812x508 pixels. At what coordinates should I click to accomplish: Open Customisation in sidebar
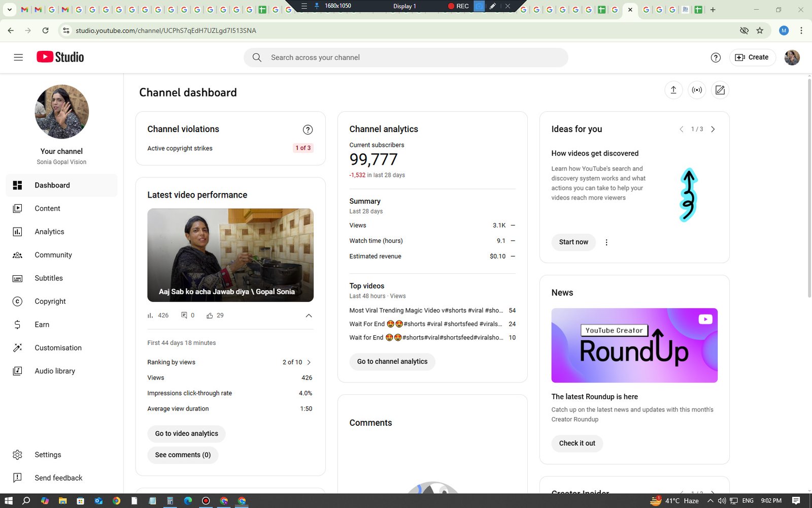point(61,348)
